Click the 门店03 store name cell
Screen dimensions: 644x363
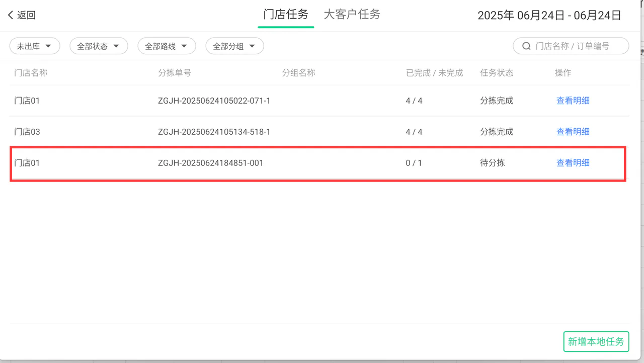27,132
